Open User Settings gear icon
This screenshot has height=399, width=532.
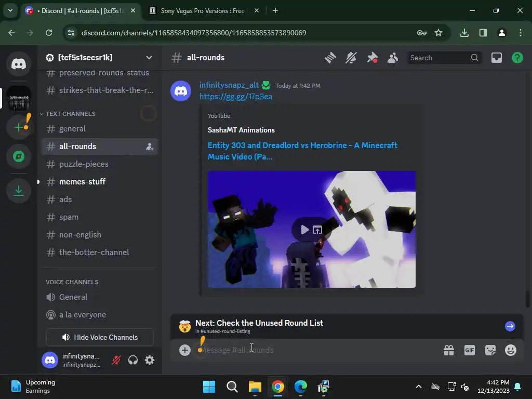tap(150, 360)
